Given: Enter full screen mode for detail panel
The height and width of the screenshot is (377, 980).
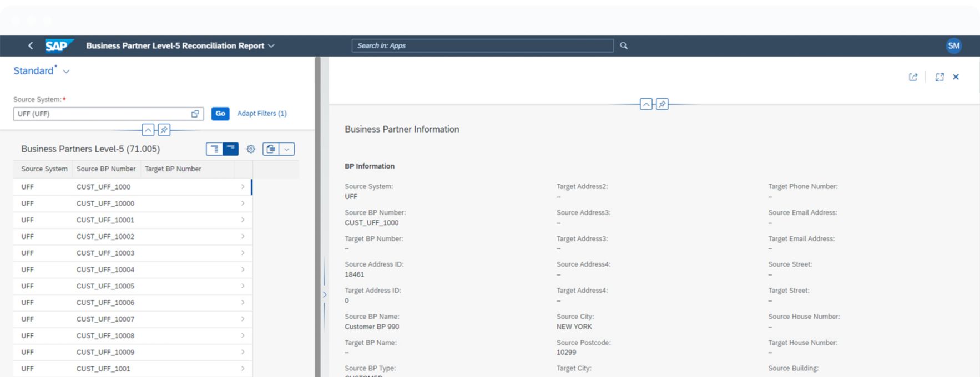Looking at the screenshot, I should point(939,77).
